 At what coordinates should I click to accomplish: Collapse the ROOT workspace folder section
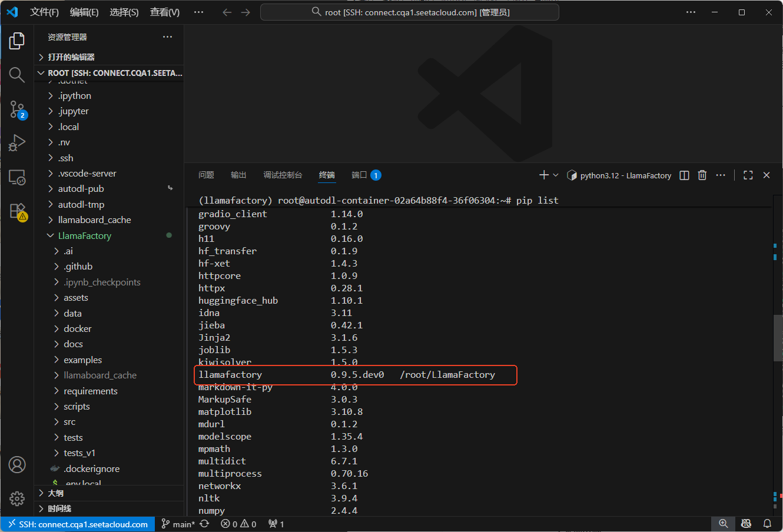[109, 73]
